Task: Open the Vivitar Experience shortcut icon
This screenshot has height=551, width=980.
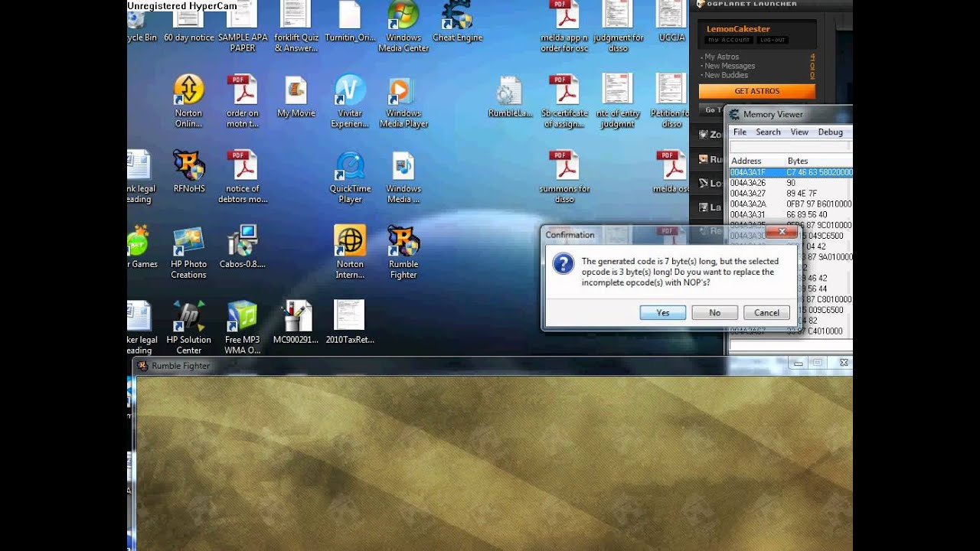Action: pos(350,101)
